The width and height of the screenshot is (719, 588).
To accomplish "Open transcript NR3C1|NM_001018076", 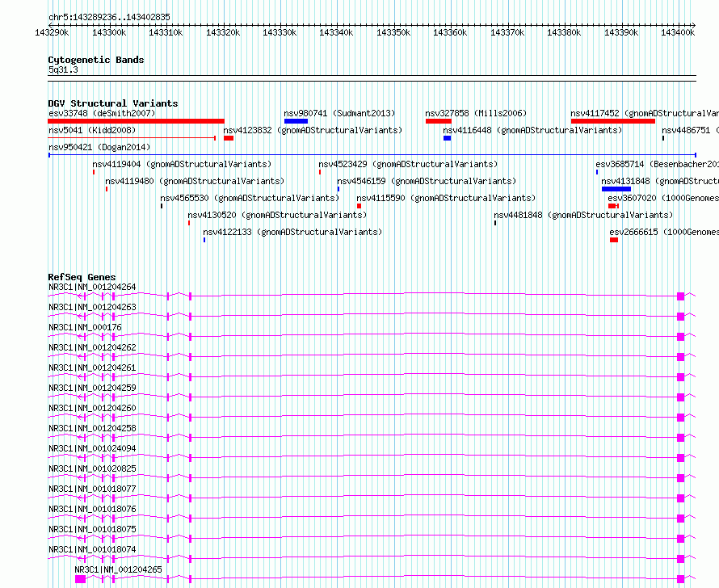I will [92, 509].
